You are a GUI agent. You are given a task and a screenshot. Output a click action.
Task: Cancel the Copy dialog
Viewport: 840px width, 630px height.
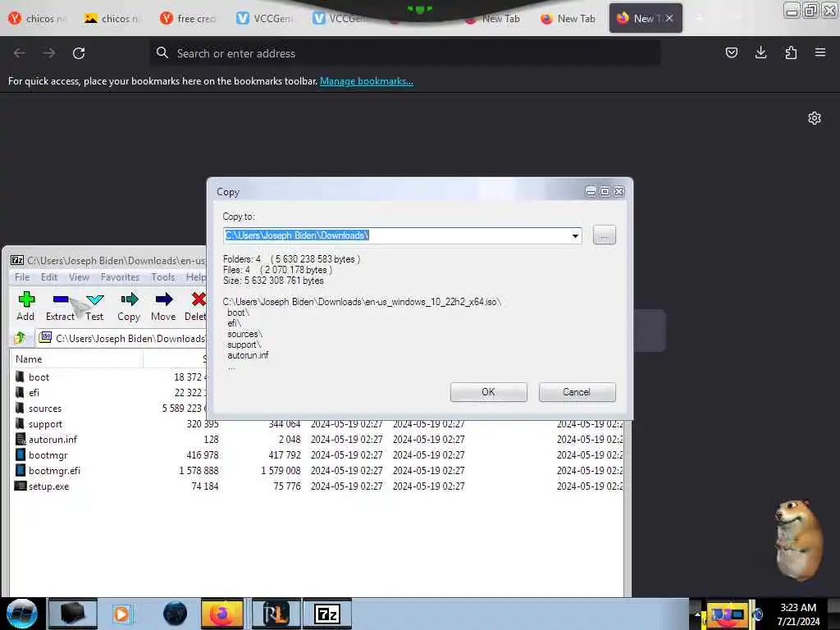[577, 392]
